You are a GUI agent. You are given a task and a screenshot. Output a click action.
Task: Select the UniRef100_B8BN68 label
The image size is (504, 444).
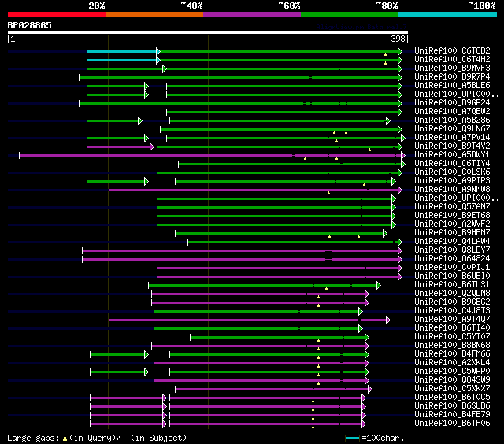pos(452,346)
